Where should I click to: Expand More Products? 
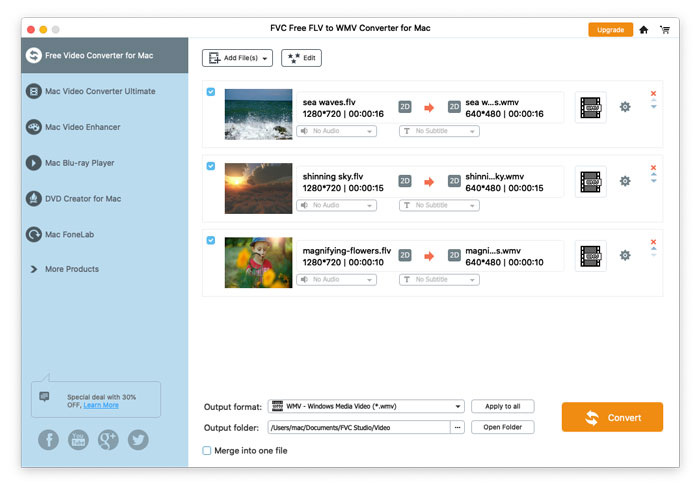tap(65, 269)
